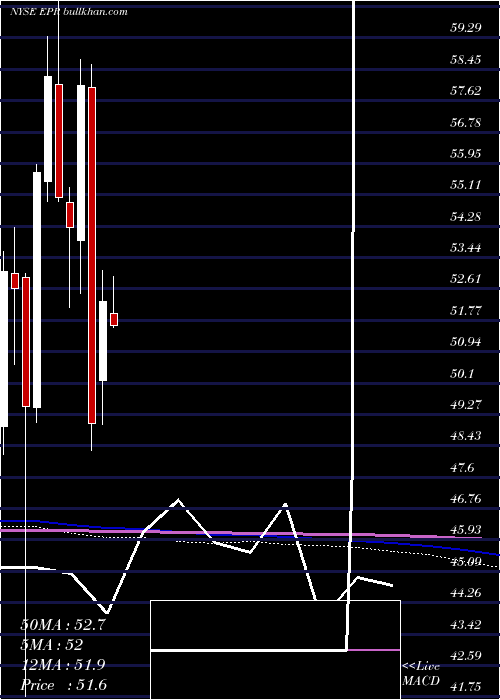
Task: Click the 41.75 price axis value
Action: (x=466, y=688)
